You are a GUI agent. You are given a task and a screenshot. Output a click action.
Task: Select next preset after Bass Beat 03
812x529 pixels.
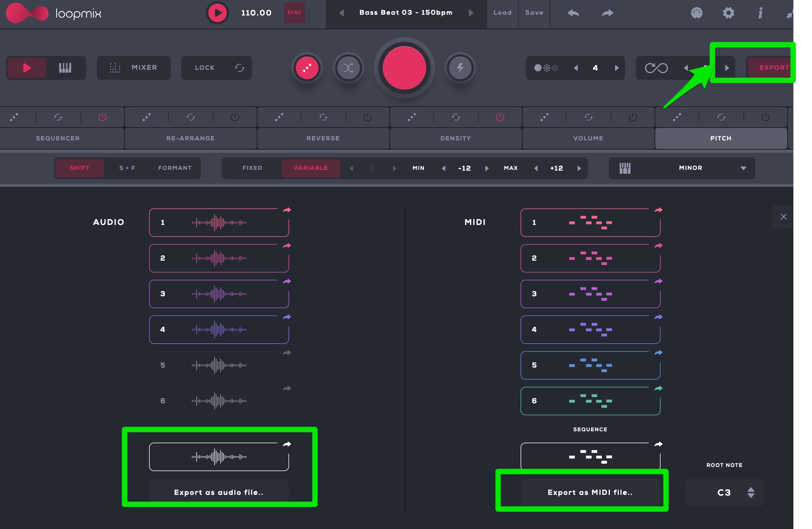(x=471, y=13)
